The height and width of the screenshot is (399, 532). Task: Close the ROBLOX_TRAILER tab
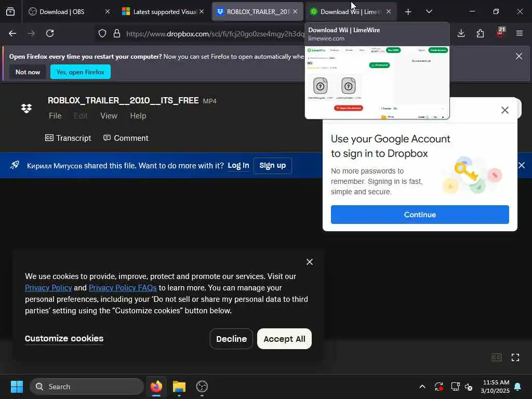point(295,11)
